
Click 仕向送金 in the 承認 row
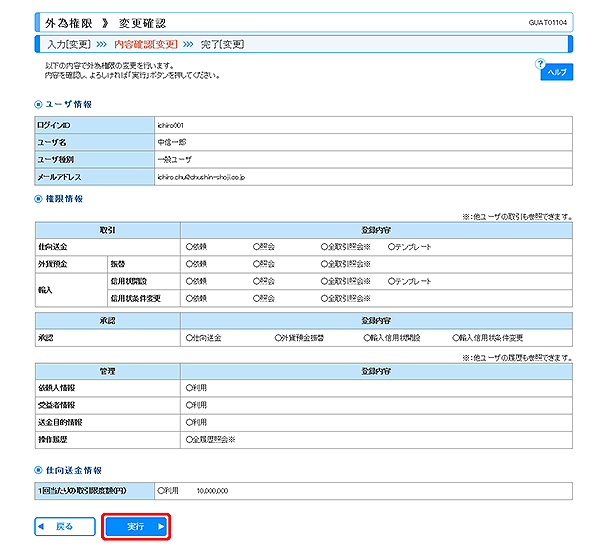(204, 338)
